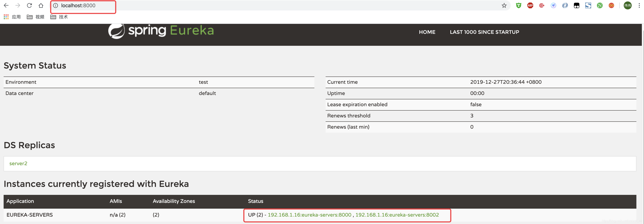Open the Adblock Plus ABP extension
The height and width of the screenshot is (224, 644).
pos(530,5)
